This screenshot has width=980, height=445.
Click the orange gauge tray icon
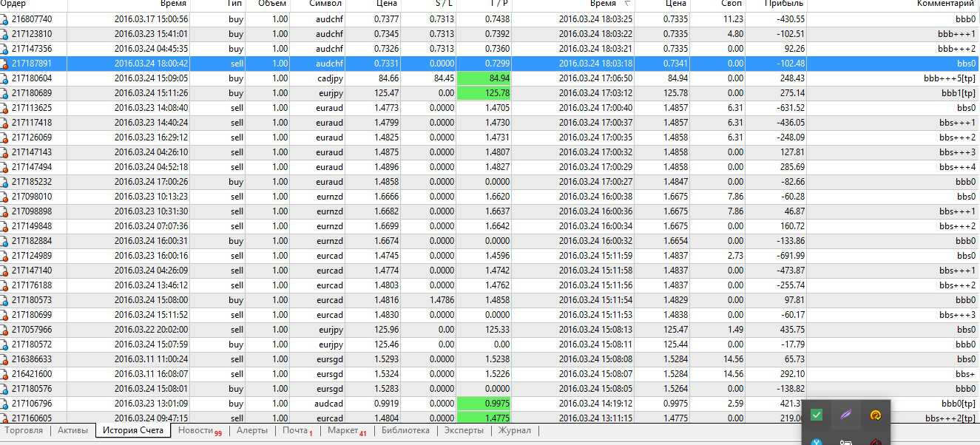876,415
